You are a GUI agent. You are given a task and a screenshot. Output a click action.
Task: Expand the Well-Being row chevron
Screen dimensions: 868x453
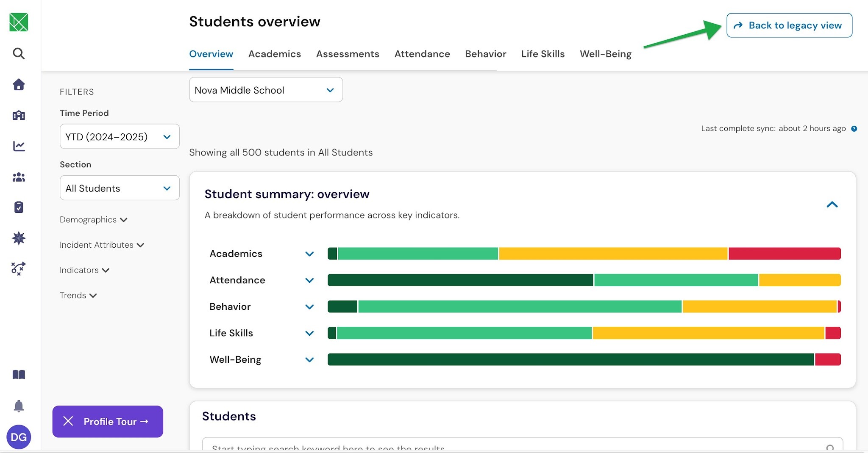(x=309, y=360)
